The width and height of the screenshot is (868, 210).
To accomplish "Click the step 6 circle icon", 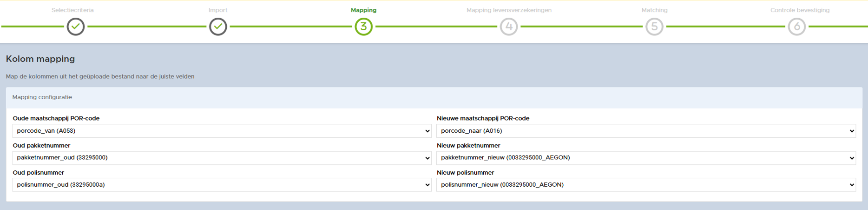I will pyautogui.click(x=796, y=27).
